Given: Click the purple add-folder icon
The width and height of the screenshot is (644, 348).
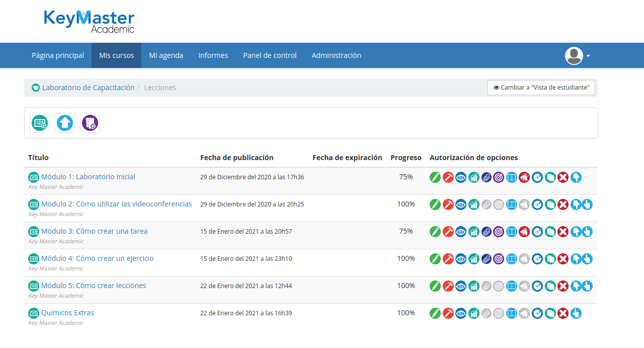Looking at the screenshot, I should pyautogui.click(x=90, y=123).
